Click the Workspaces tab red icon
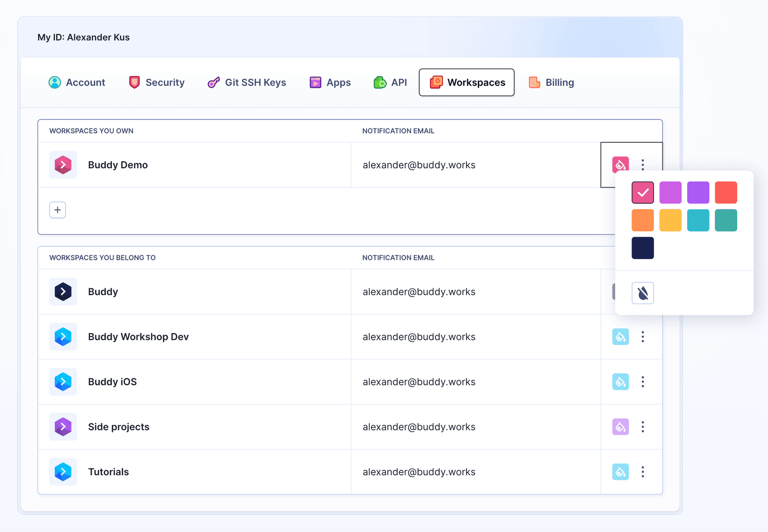 coord(436,82)
